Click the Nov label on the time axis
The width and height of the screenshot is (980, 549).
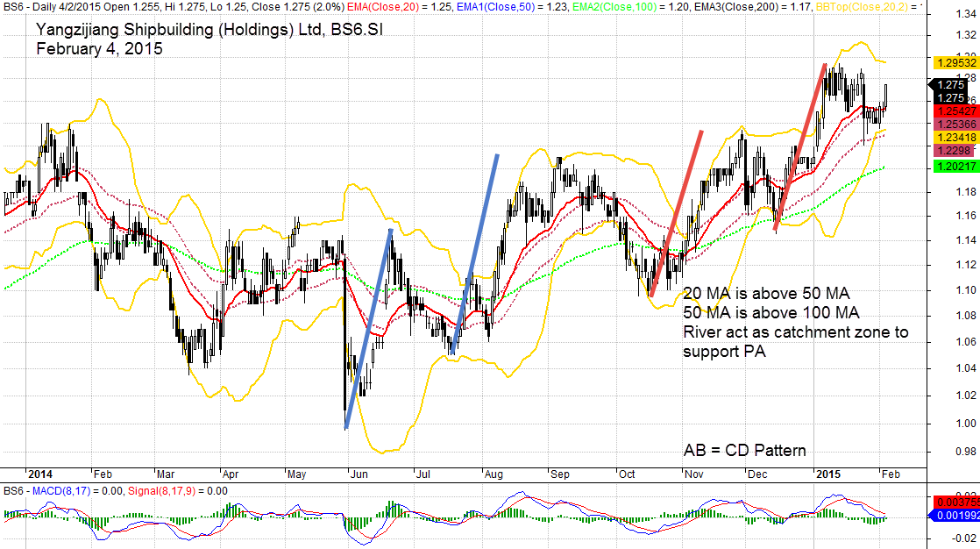pyautogui.click(x=693, y=474)
